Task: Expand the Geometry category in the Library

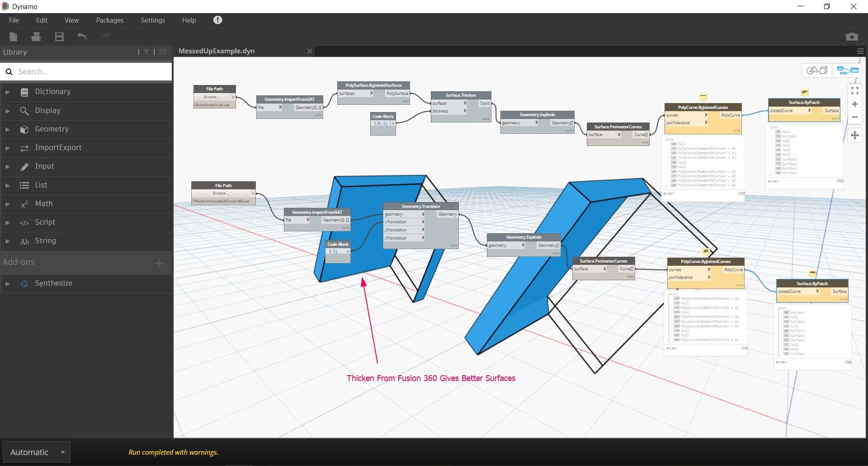Action: 52,129
